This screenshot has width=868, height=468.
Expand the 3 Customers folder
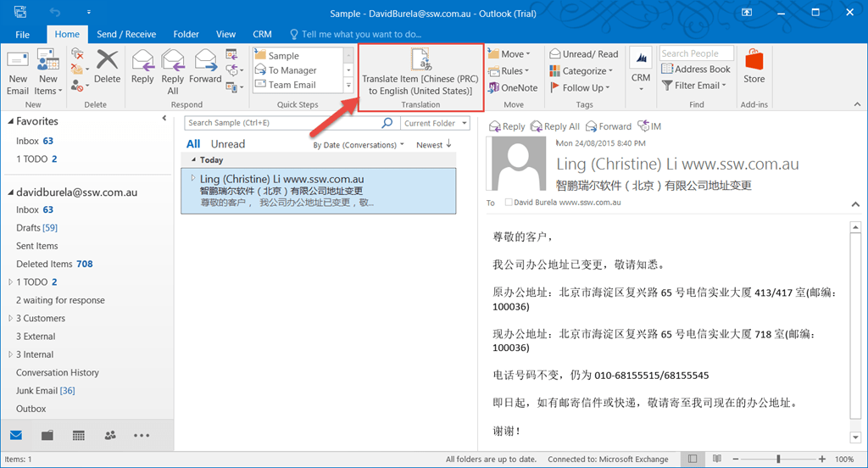(x=10, y=319)
